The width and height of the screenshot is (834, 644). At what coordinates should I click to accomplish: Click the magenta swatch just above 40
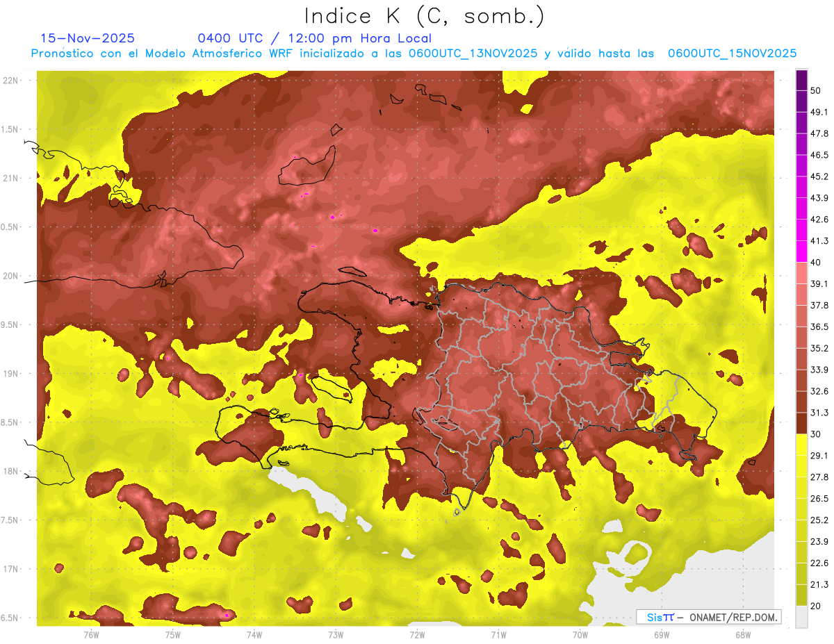pyautogui.click(x=801, y=251)
